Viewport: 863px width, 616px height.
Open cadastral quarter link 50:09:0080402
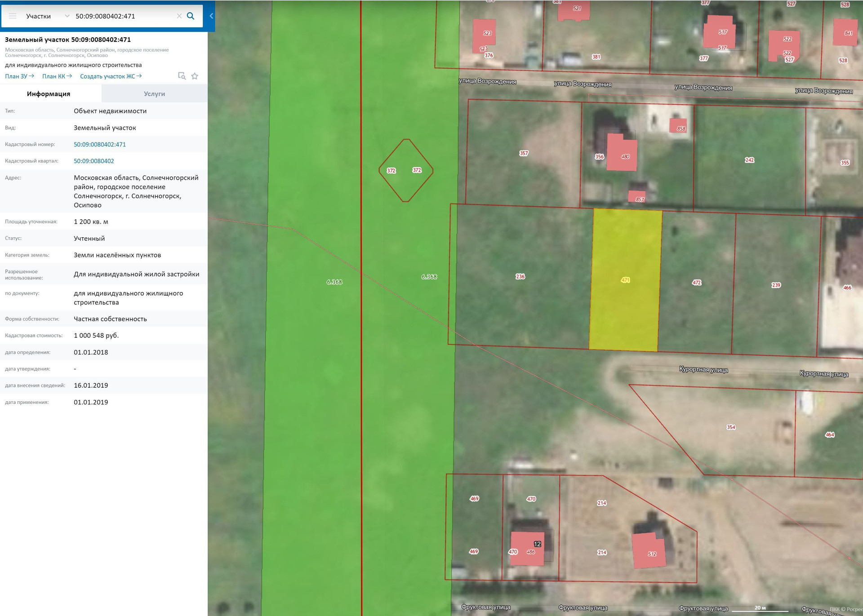tap(94, 161)
